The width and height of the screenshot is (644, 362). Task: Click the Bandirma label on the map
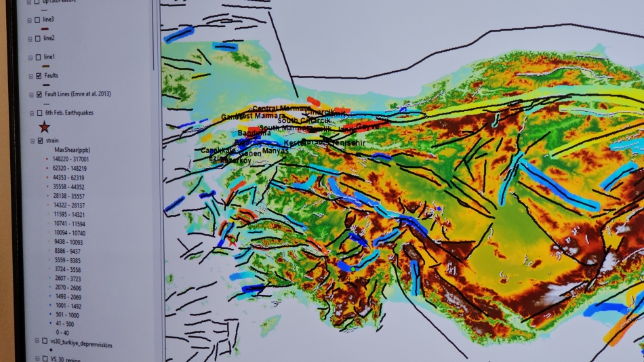(254, 133)
